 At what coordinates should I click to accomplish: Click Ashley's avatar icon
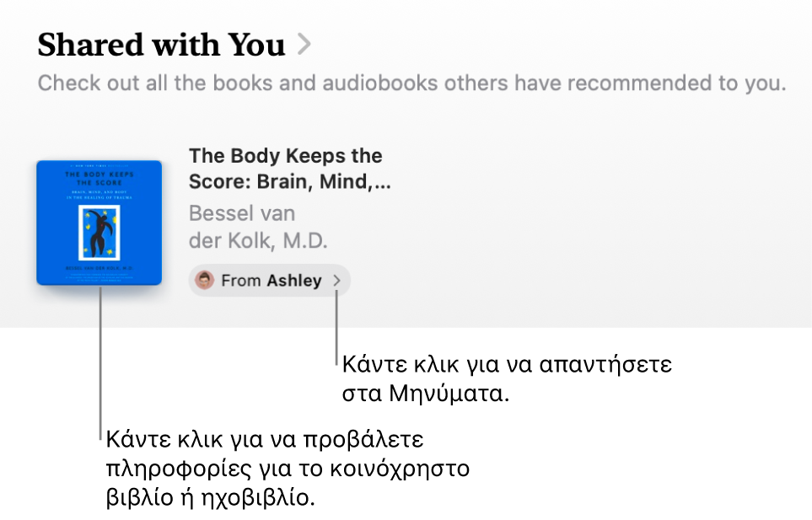coord(204,280)
